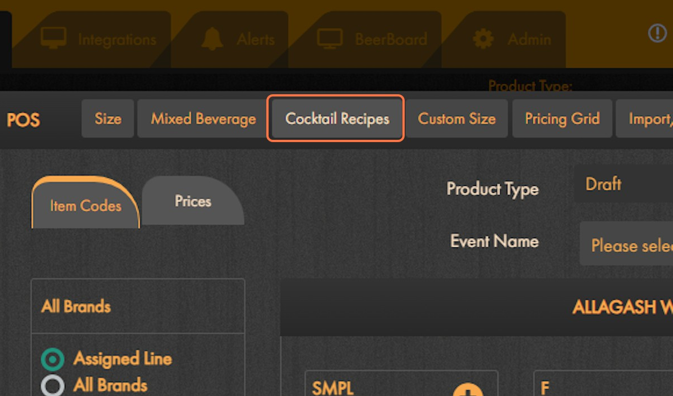Image resolution: width=673 pixels, height=396 pixels.
Task: Click the All Brands panel header
Action: 138,306
